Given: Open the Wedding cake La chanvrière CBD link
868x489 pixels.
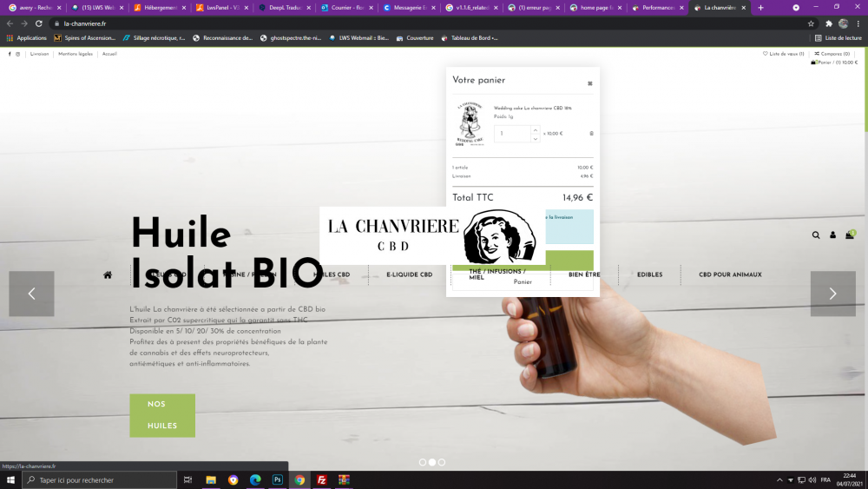Looking at the screenshot, I should [533, 108].
